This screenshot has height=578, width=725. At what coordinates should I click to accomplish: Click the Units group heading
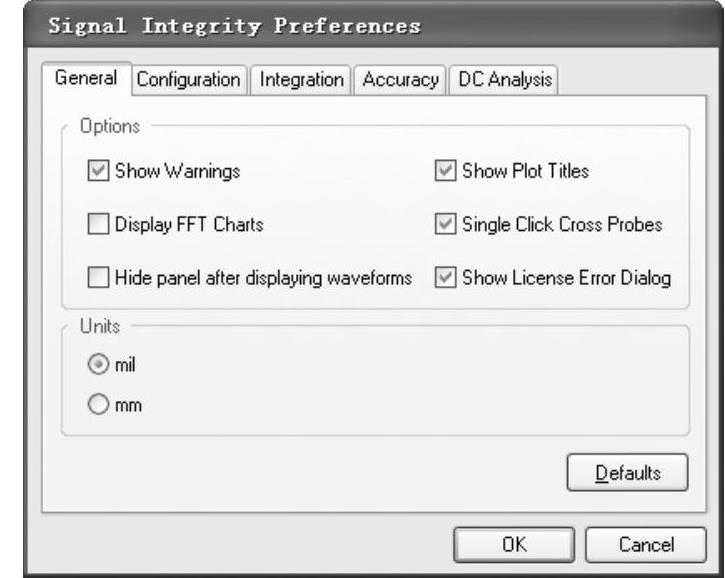point(98,327)
